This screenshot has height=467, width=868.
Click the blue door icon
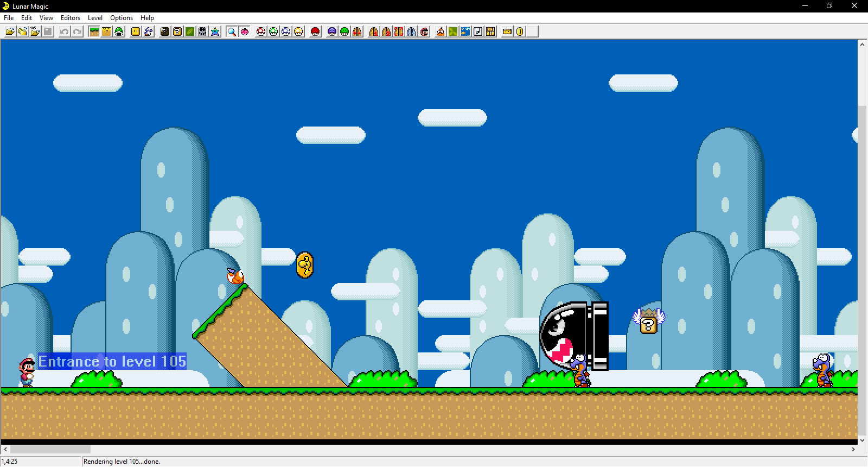[411, 31]
